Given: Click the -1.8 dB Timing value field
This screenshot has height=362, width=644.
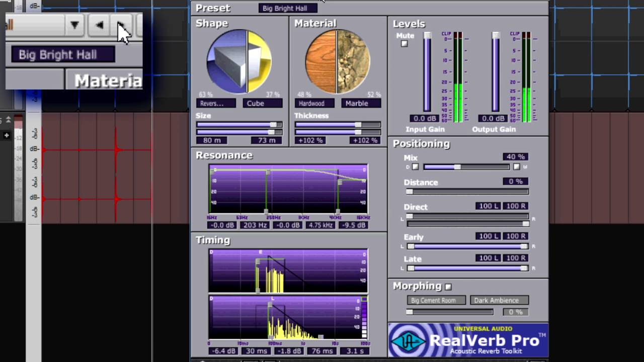Looking at the screenshot, I should click(288, 351).
